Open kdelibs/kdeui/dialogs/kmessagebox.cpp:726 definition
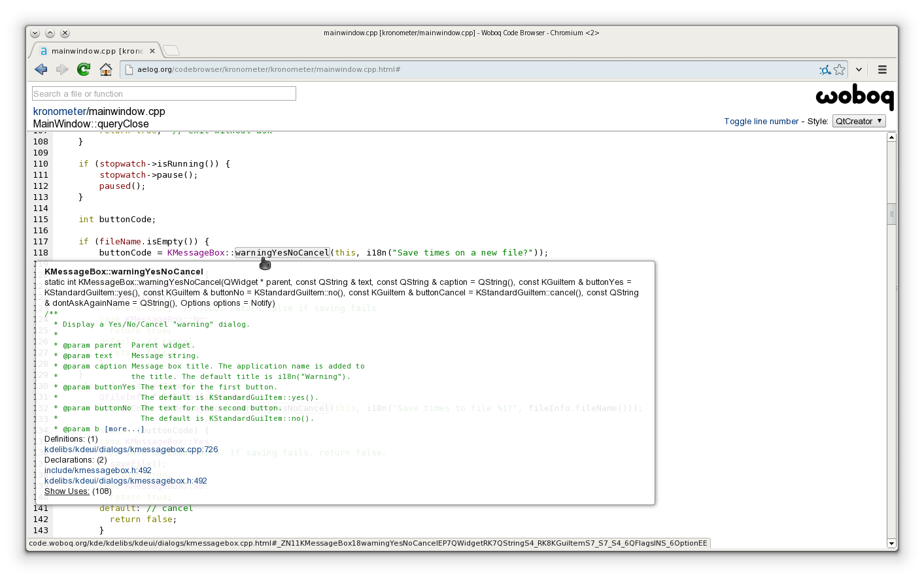This screenshot has height=577, width=924. pyautogui.click(x=131, y=450)
